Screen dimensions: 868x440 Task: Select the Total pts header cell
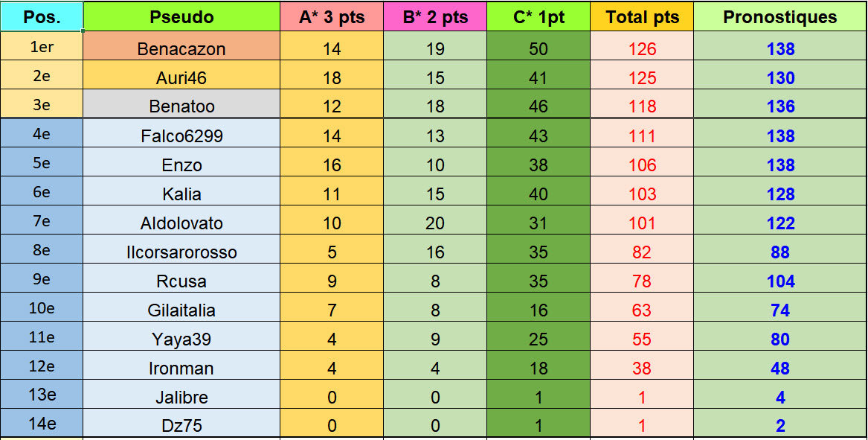coord(642,16)
